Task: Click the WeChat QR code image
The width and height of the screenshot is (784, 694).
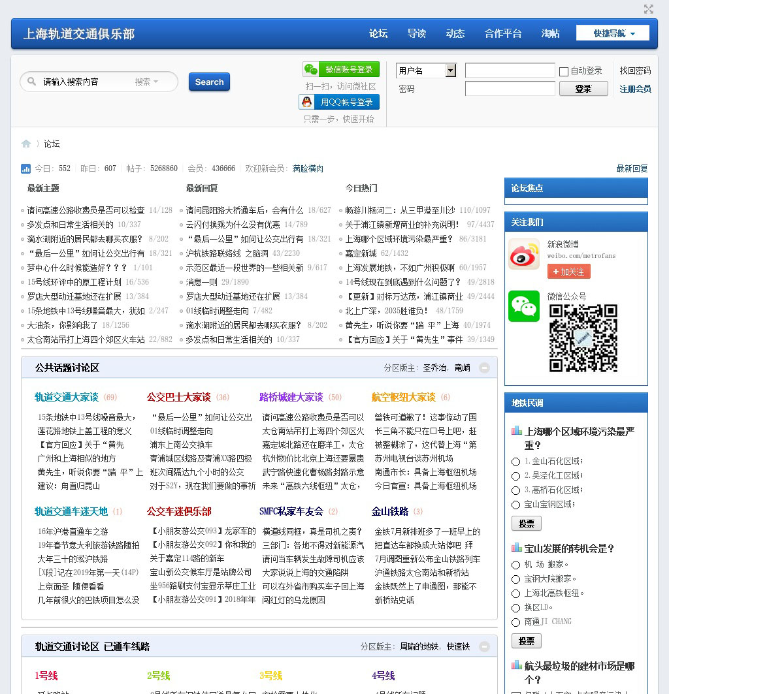Action: 583,338
